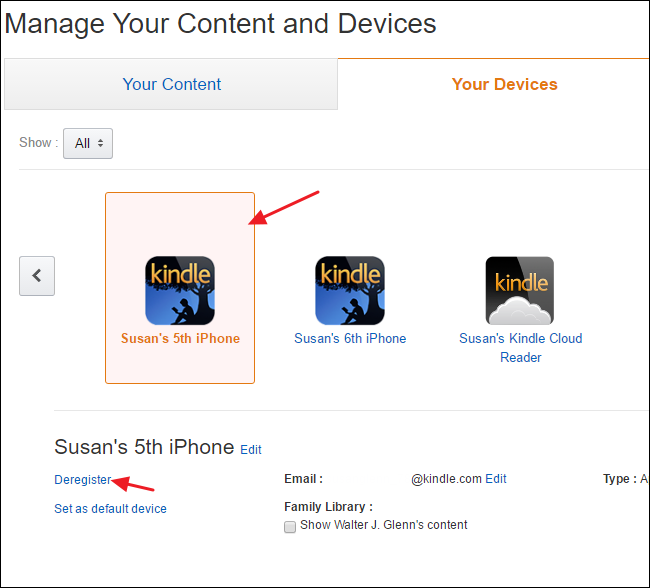Edit the Susan's 5th iPhone device name
The height and width of the screenshot is (588, 650).
(x=251, y=450)
